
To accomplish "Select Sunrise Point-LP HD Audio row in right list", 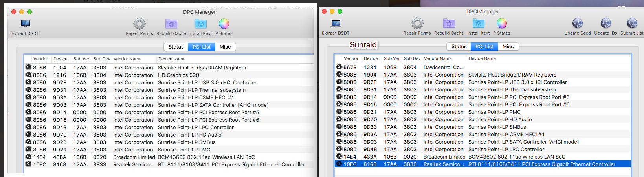I will tap(500, 119).
